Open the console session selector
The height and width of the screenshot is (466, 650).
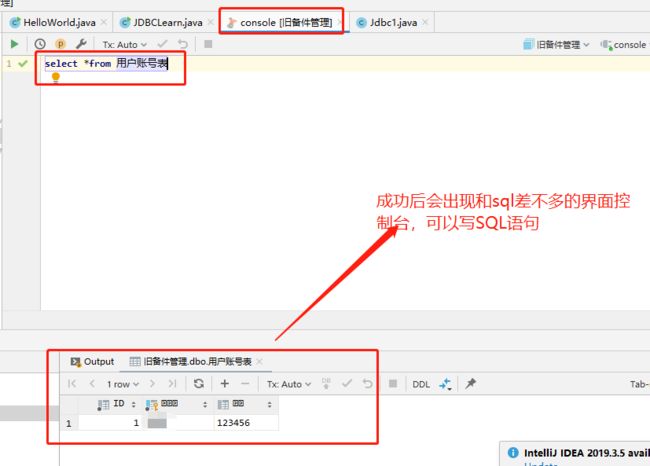pos(624,44)
